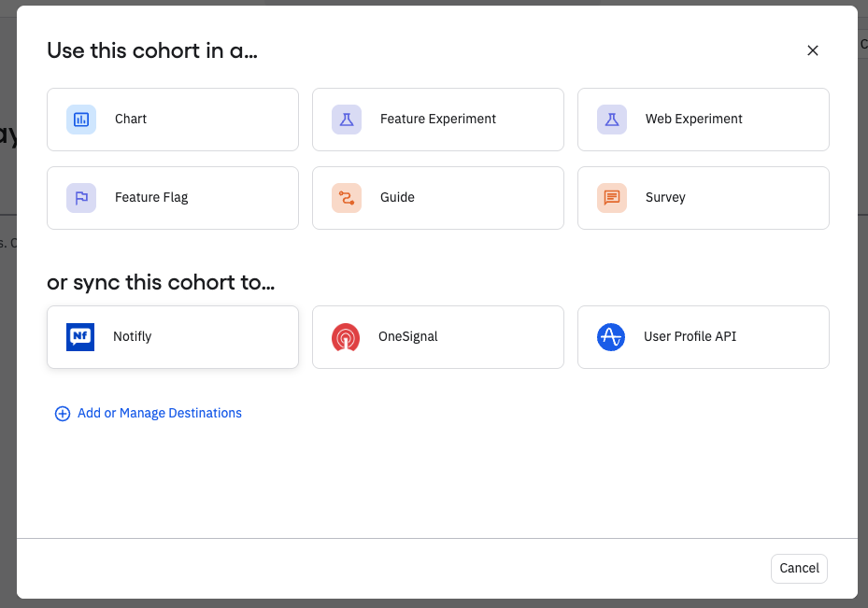This screenshot has height=608, width=868.
Task: Click the red OneSignal logo
Action: (346, 337)
